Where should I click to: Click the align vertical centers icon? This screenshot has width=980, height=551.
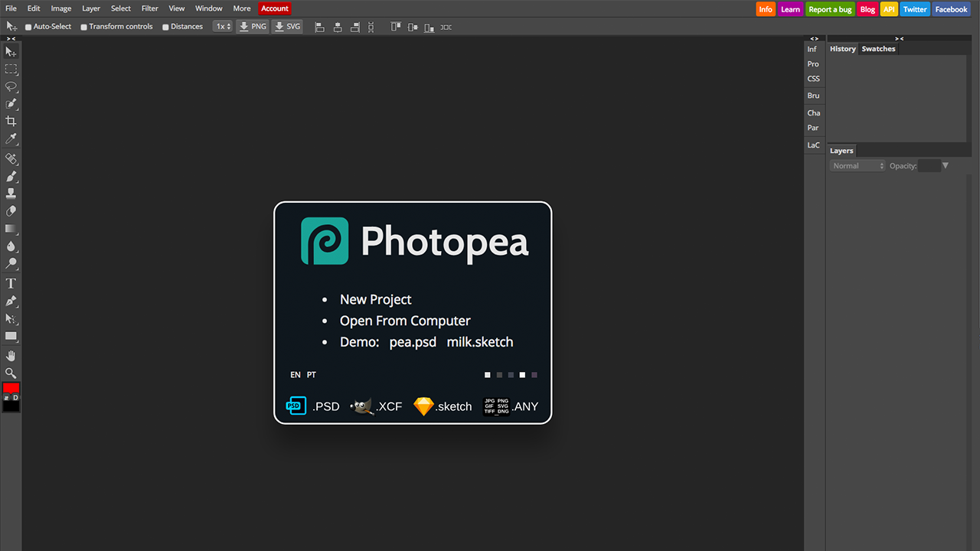pyautogui.click(x=413, y=27)
